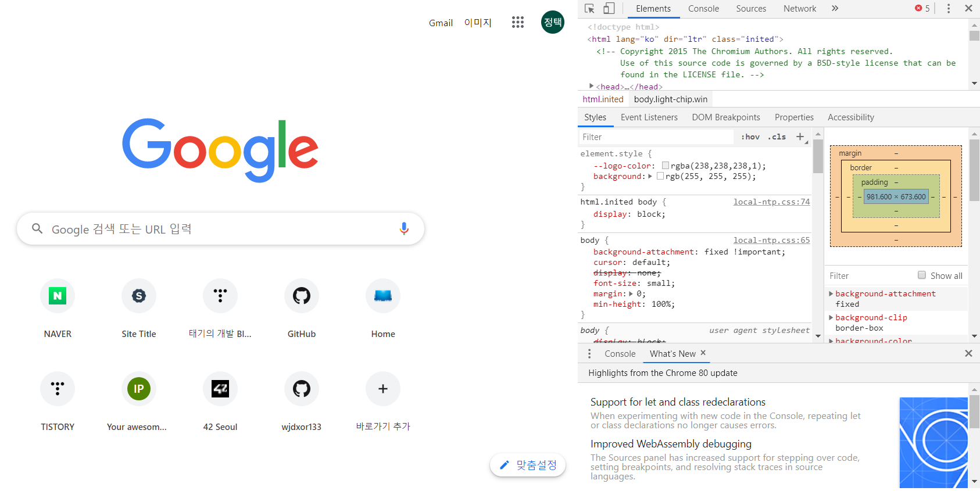Activate DevTools inspect element picker
980x491 pixels.
(x=589, y=8)
